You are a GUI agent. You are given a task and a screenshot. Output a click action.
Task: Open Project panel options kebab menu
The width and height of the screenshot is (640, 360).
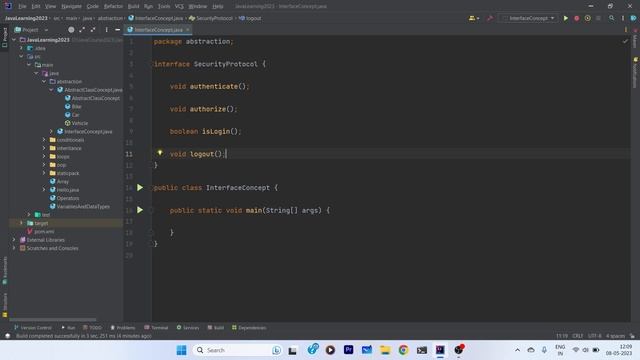coord(107,30)
